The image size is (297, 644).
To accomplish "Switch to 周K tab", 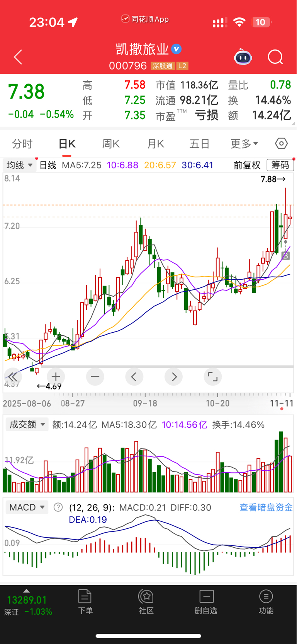I will pos(111,144).
